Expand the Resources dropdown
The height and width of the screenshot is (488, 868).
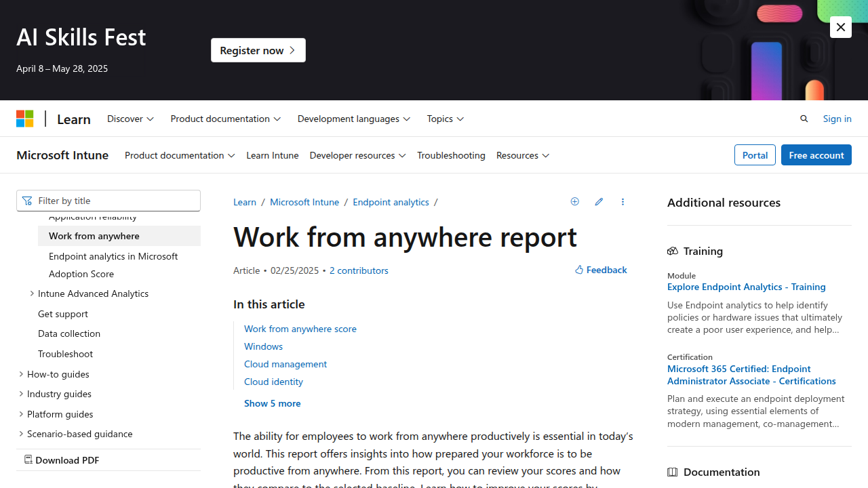523,155
